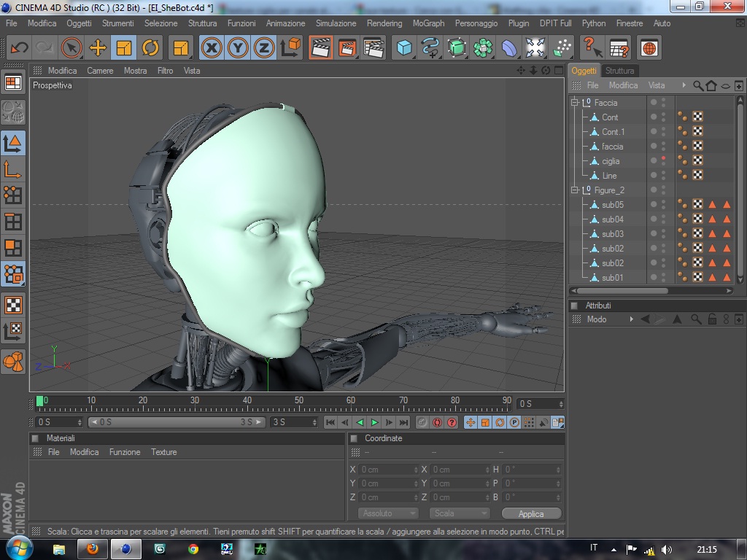Click the Undo arrow icon
Viewport: 747px width, 560px height.
(19, 48)
